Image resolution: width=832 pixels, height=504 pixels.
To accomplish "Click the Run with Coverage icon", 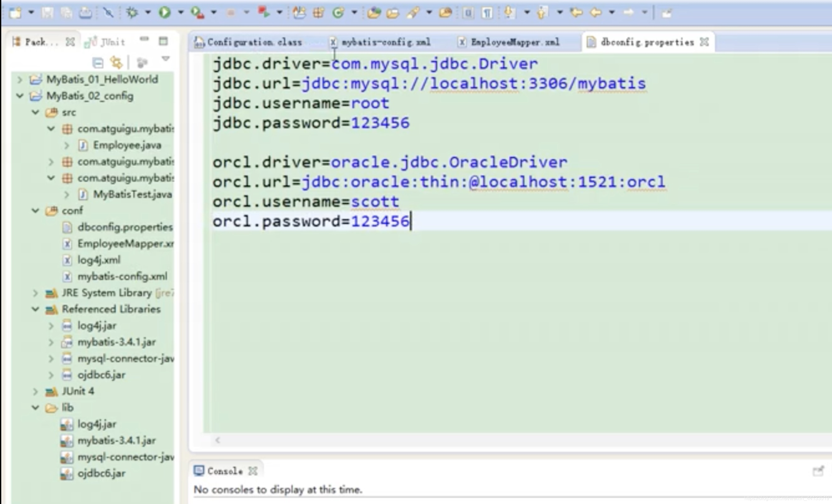I will (197, 13).
